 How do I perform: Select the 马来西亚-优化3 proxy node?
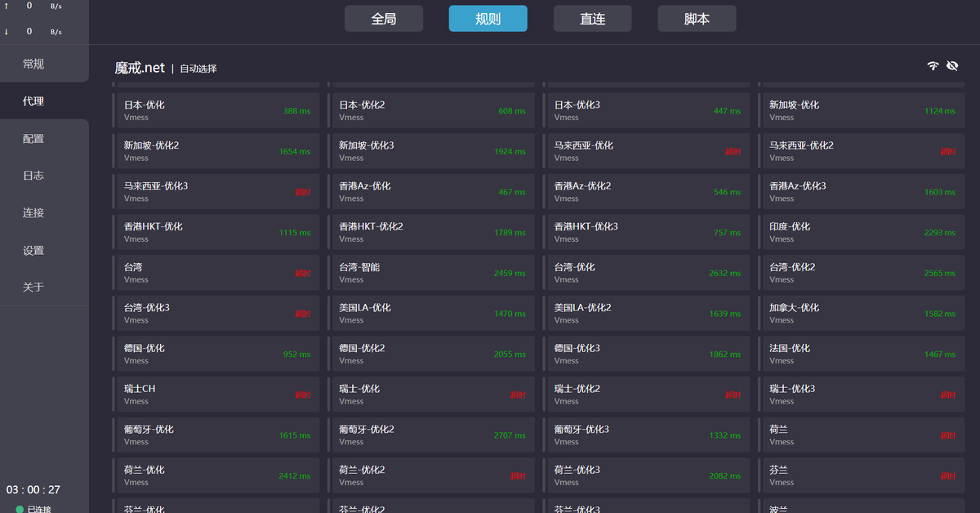tap(216, 191)
